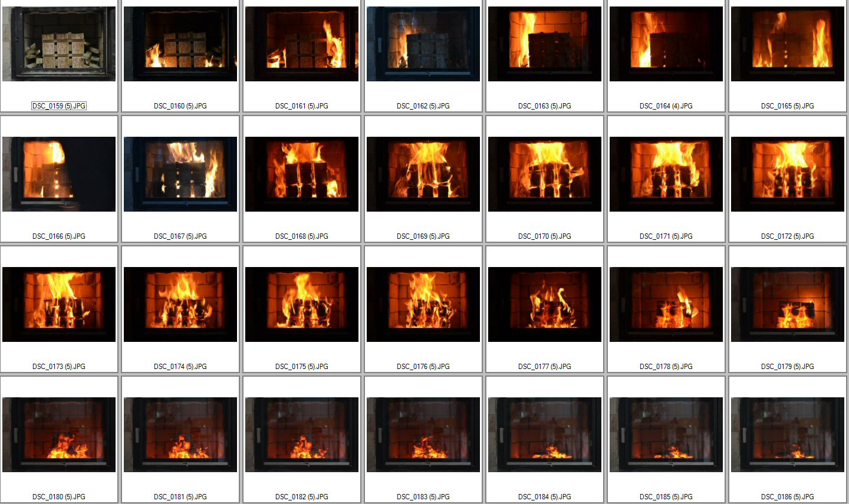Click the filename label DSC_0168 (5).JPG

(x=302, y=236)
